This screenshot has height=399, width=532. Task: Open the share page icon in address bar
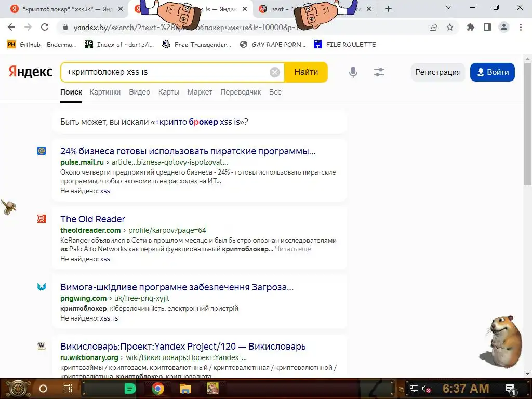pos(433,28)
